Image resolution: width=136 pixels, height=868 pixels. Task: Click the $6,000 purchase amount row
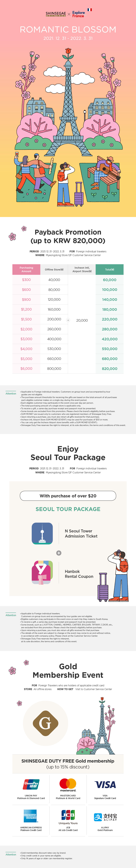tap(26, 368)
